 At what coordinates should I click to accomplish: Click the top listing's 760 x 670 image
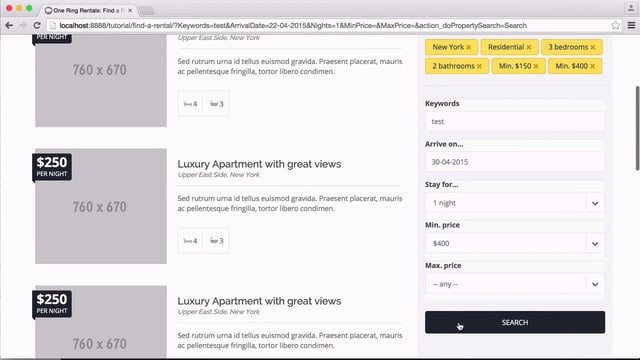click(101, 81)
